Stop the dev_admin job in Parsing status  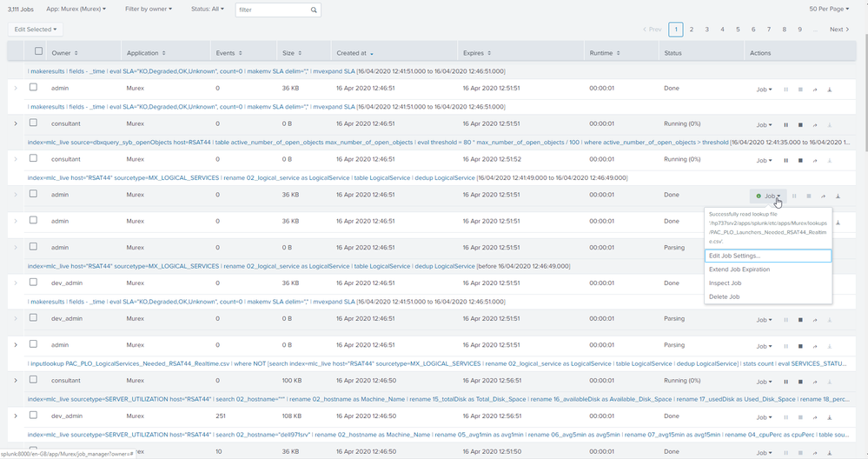[x=800, y=320]
